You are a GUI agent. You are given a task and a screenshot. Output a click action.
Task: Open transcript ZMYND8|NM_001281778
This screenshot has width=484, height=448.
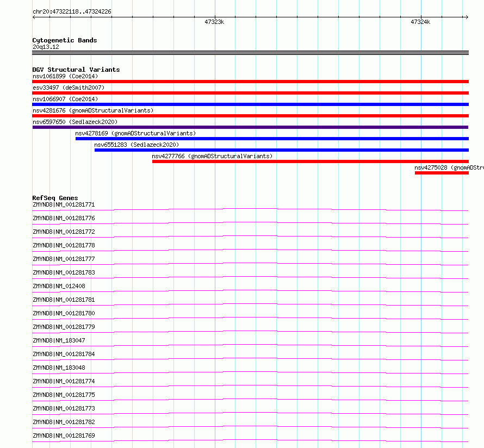click(x=64, y=245)
